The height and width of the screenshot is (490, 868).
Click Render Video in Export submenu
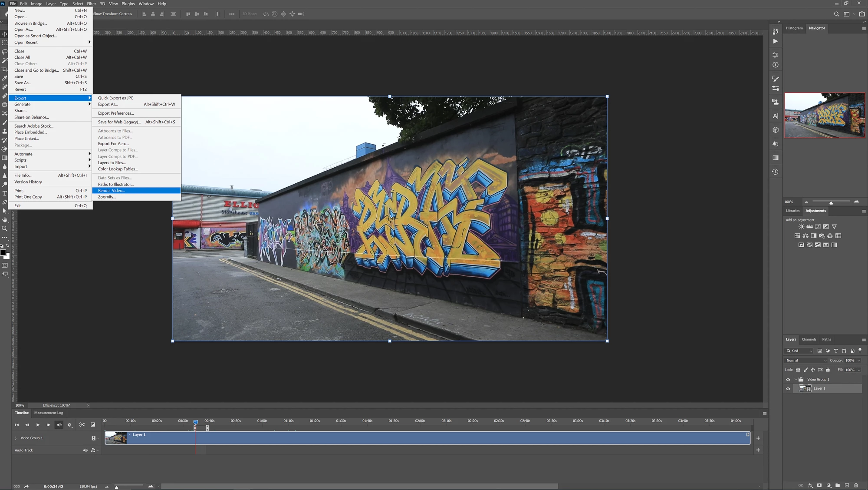[112, 191]
